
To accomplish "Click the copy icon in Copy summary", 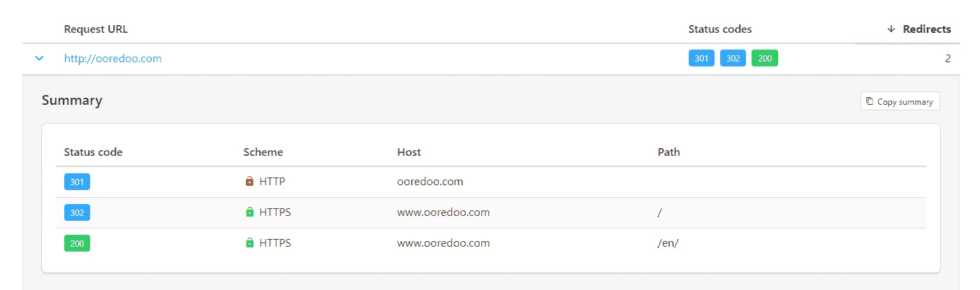I will click(870, 101).
